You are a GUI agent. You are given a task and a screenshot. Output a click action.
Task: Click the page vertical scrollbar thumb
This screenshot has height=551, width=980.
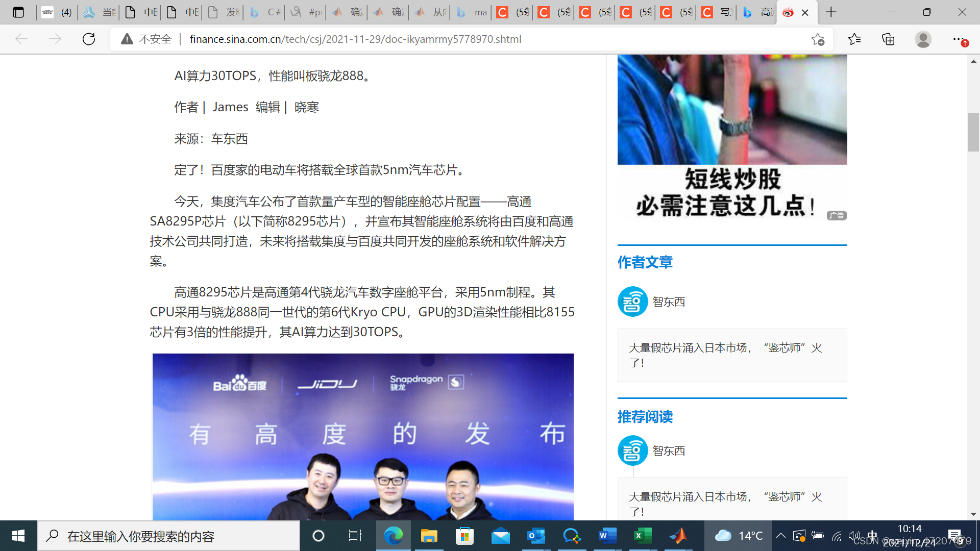click(x=973, y=133)
